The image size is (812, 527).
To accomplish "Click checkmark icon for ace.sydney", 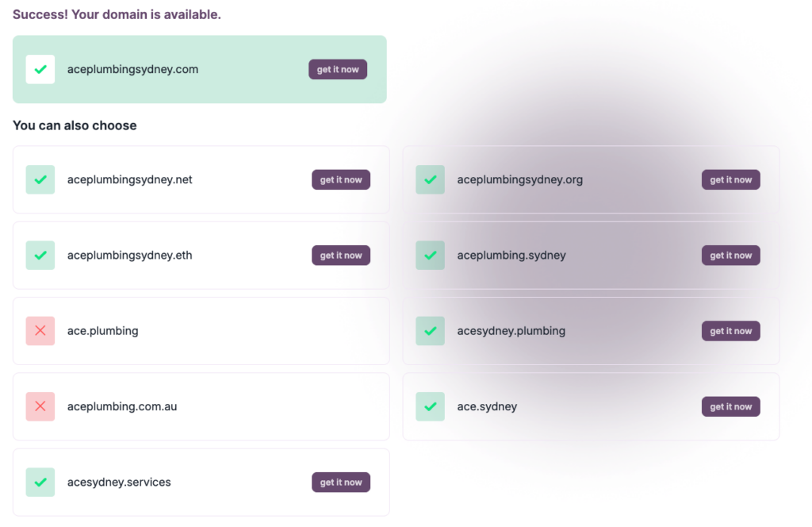I will point(431,406).
